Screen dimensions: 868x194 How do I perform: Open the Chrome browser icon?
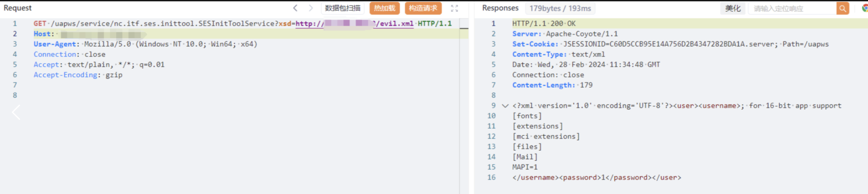(864, 8)
